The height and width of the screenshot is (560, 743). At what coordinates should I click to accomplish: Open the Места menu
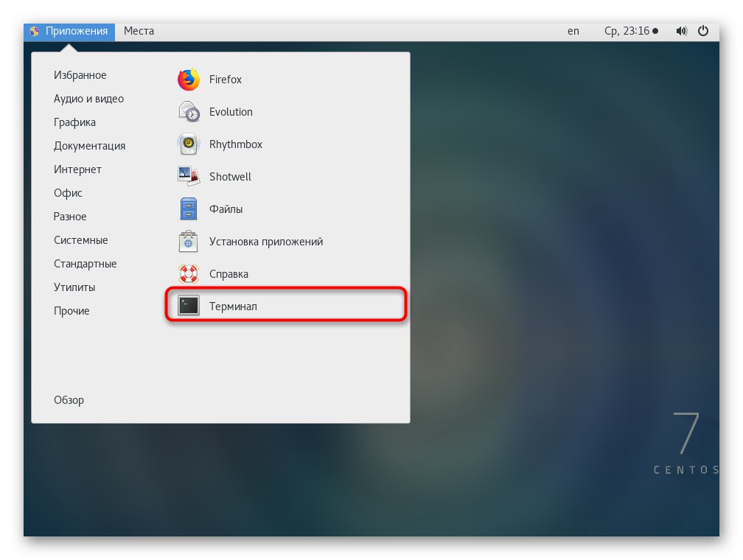139,31
